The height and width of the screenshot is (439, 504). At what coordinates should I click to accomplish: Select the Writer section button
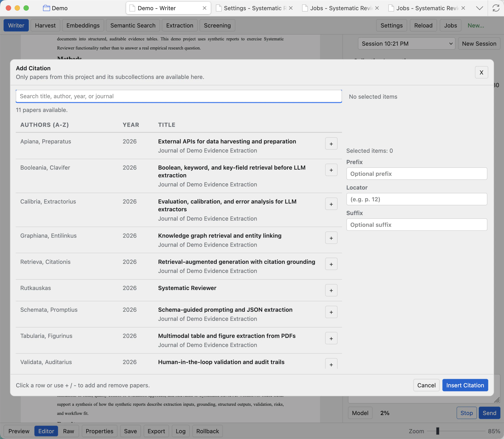[16, 25]
